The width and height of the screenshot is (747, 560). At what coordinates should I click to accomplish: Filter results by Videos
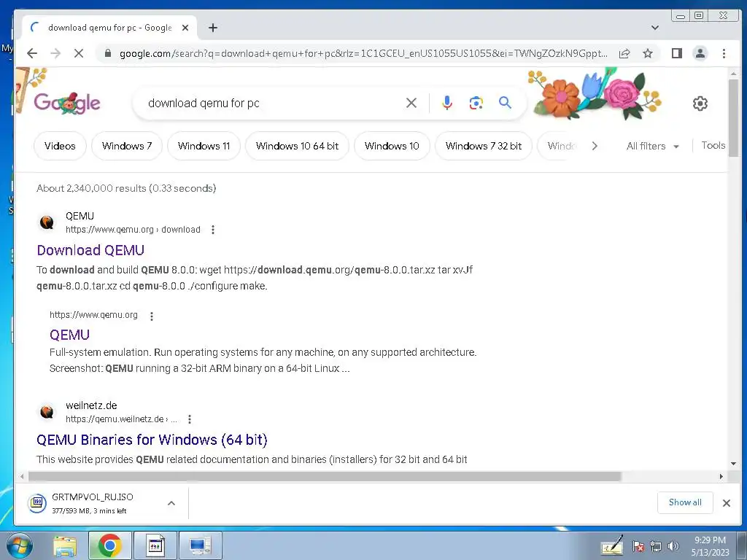point(60,146)
